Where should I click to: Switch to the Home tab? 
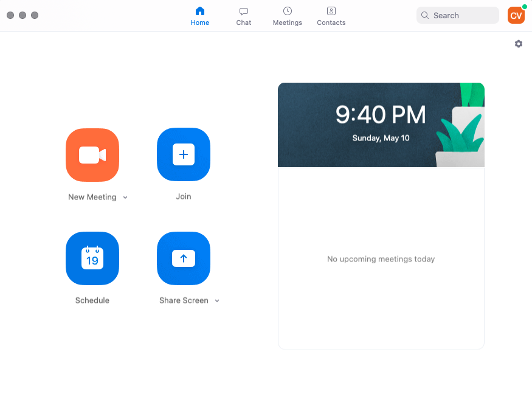click(199, 15)
